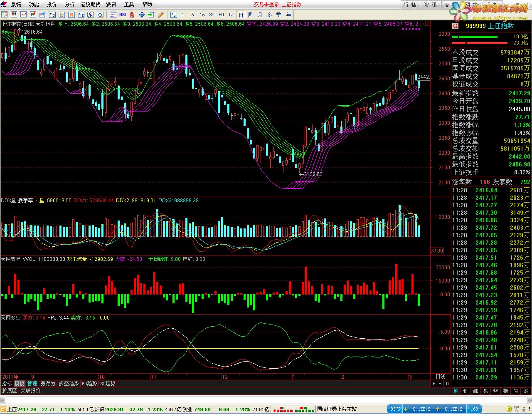The height and width of the screenshot is (414, 532).
Task: Switch to 15-minute period
Action: 202,15
